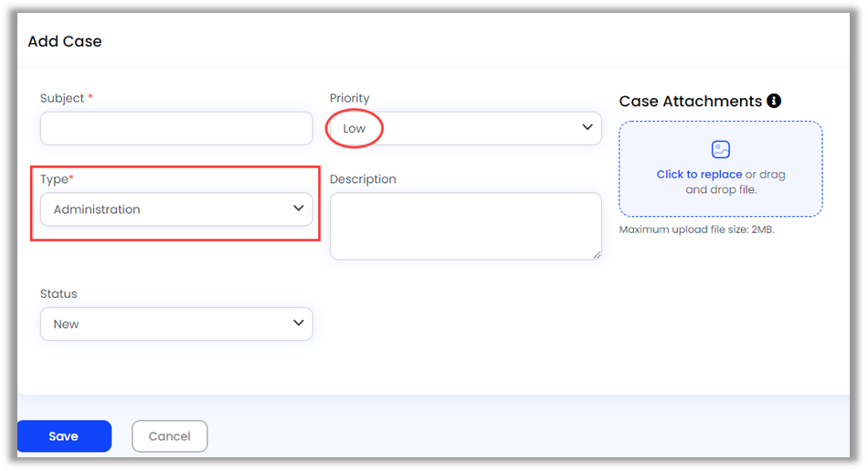Click the Cancel button
868x471 pixels.
tap(169, 436)
